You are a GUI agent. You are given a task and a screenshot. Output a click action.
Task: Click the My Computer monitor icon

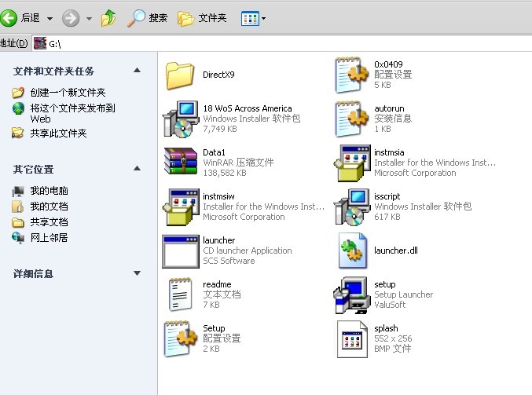coord(18,192)
